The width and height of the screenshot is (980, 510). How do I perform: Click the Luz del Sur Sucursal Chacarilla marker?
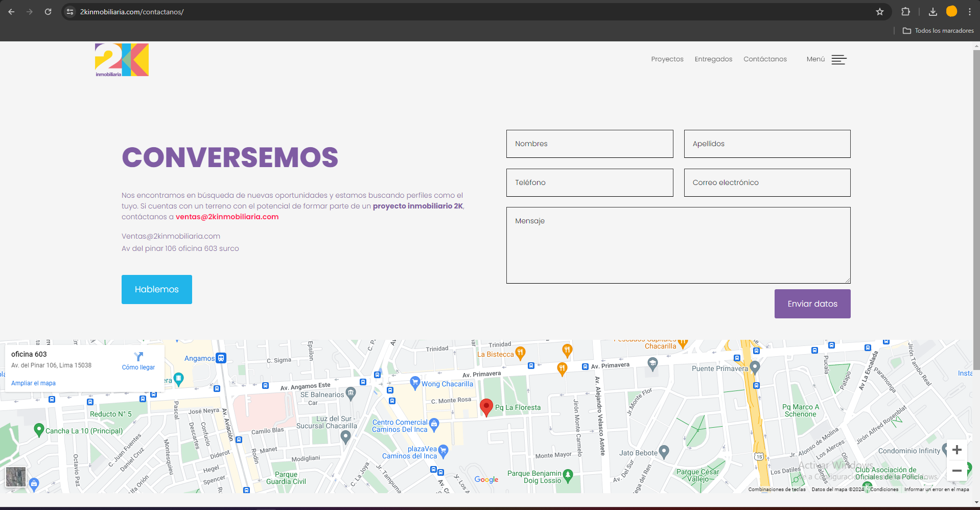click(345, 436)
